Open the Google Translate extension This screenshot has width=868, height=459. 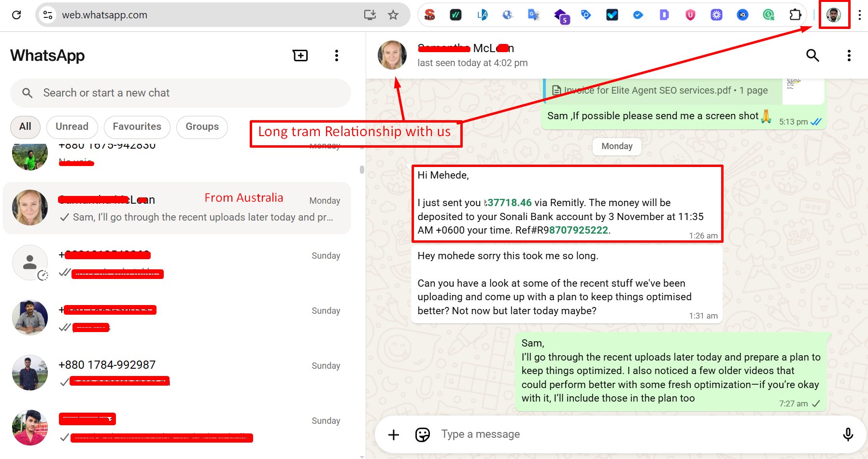click(534, 15)
